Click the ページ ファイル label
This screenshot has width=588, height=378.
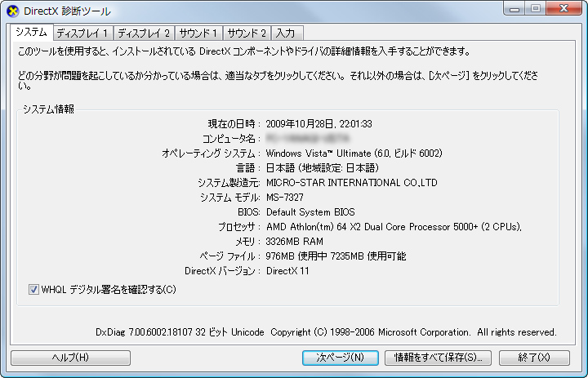pos(229,256)
